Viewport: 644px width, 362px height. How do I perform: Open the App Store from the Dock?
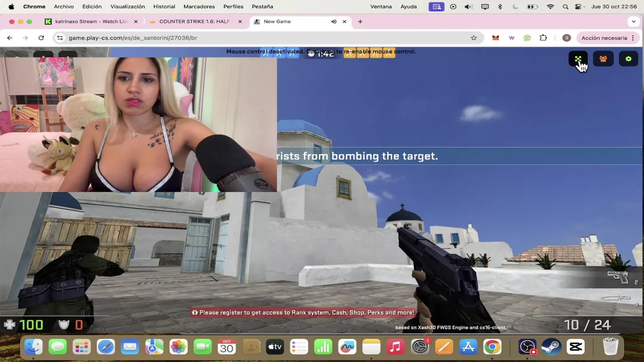[468, 347]
